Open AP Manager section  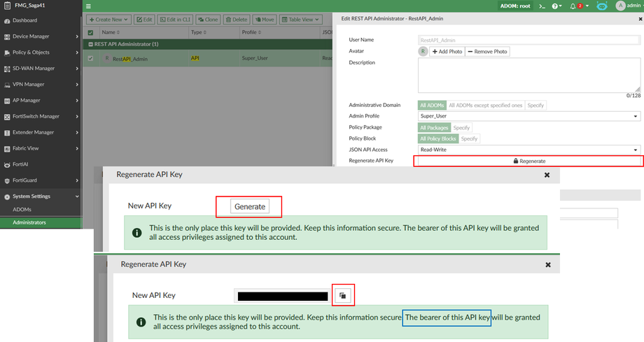(x=27, y=101)
